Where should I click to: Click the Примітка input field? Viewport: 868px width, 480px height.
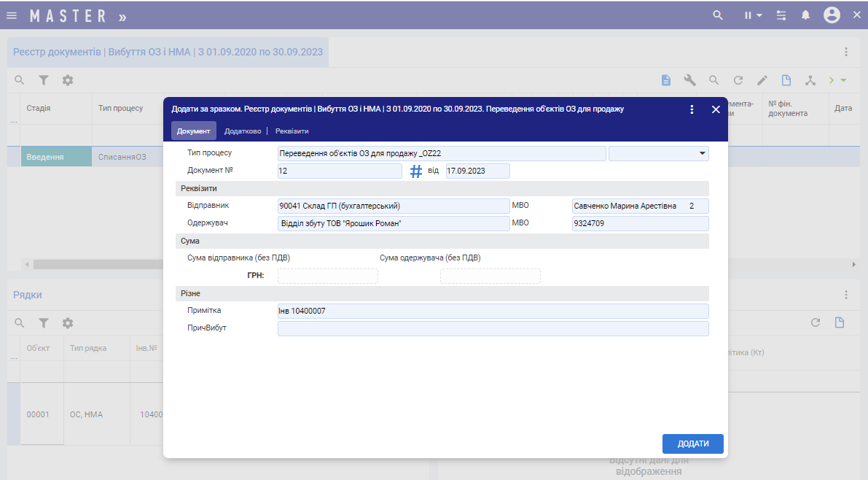[x=493, y=311]
